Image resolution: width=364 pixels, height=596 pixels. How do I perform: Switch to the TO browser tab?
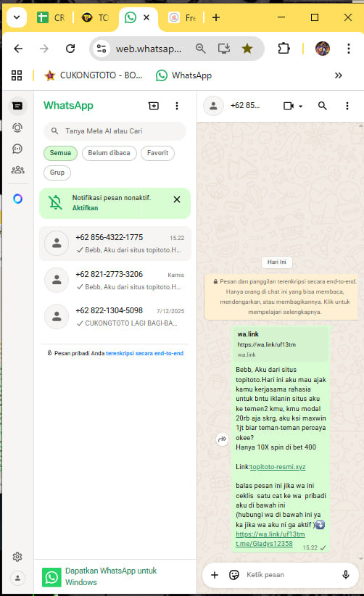point(95,18)
